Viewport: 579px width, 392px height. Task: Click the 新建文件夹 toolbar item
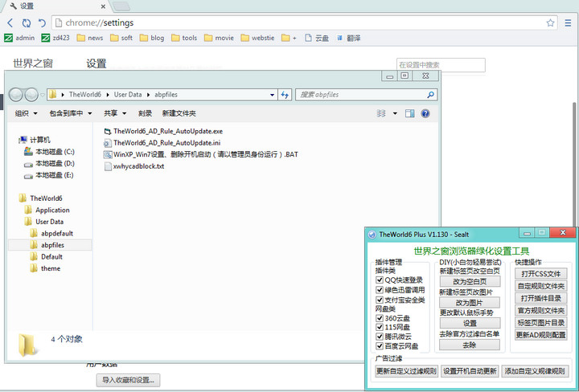point(179,113)
